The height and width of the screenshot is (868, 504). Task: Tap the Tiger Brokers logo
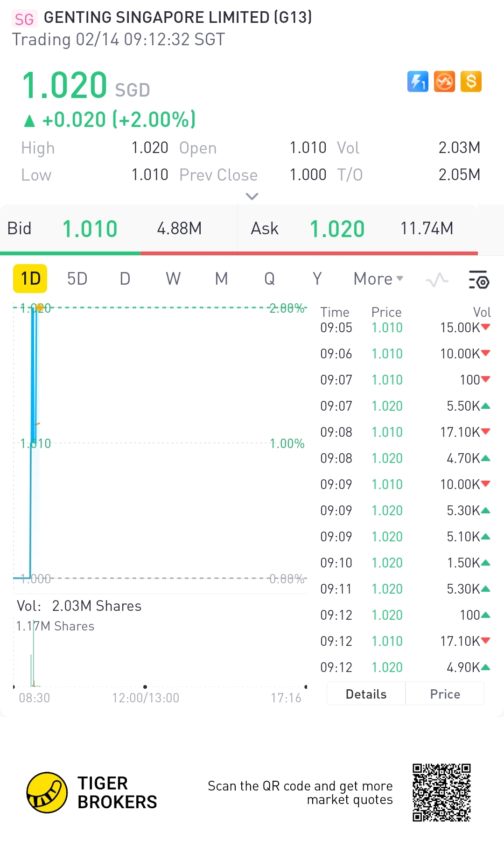(x=47, y=792)
